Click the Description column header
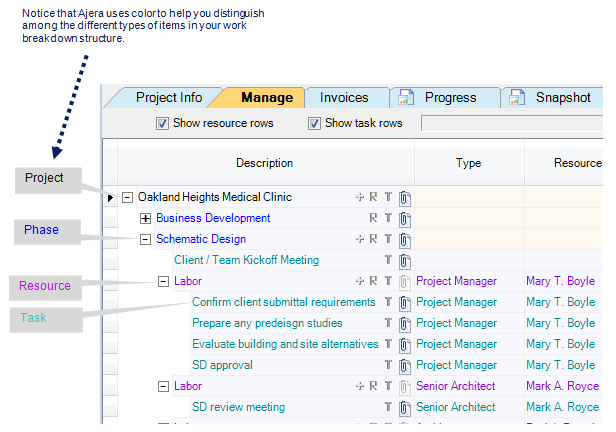 [x=264, y=163]
